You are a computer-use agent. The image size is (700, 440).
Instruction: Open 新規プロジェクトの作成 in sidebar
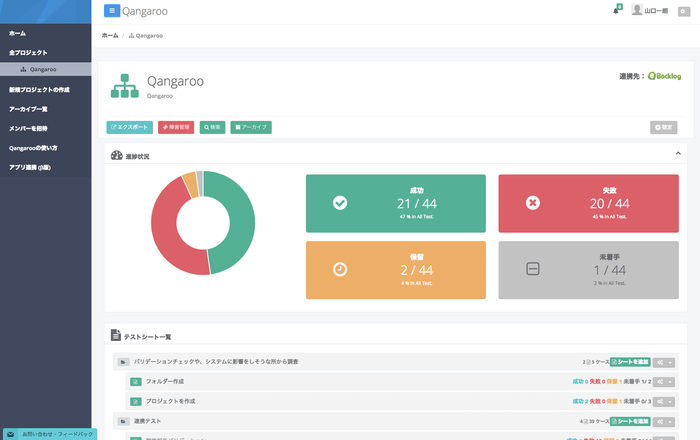pyautogui.click(x=40, y=89)
